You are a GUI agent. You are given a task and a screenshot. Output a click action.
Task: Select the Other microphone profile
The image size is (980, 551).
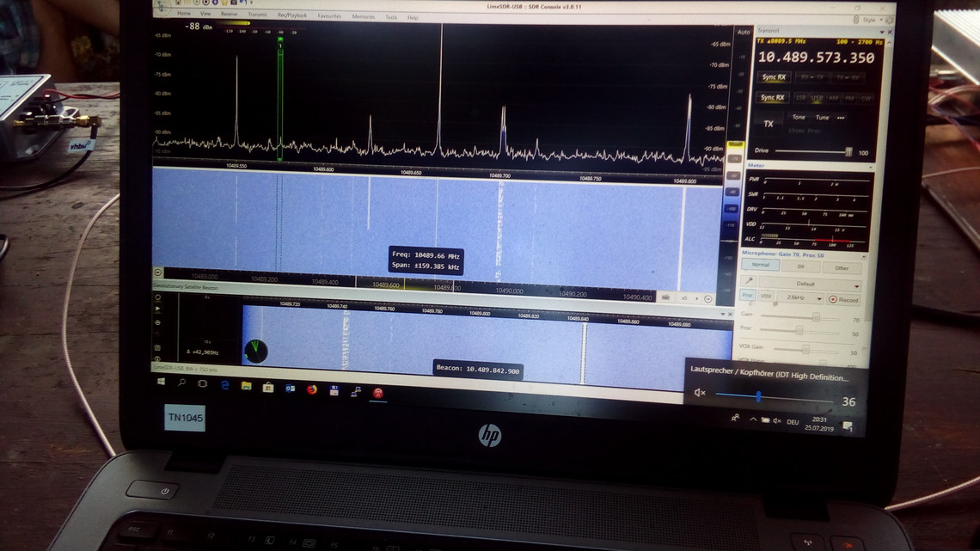coord(842,268)
